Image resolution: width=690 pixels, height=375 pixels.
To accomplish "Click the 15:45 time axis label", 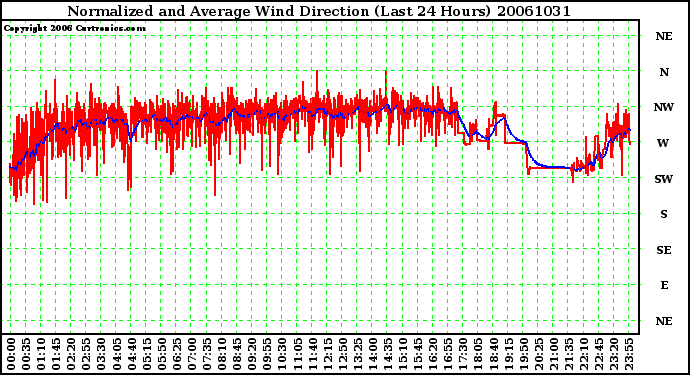I will (x=418, y=354).
